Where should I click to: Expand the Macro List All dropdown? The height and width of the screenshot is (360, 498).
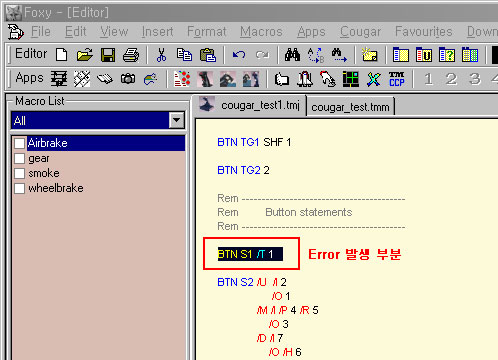[x=176, y=120]
